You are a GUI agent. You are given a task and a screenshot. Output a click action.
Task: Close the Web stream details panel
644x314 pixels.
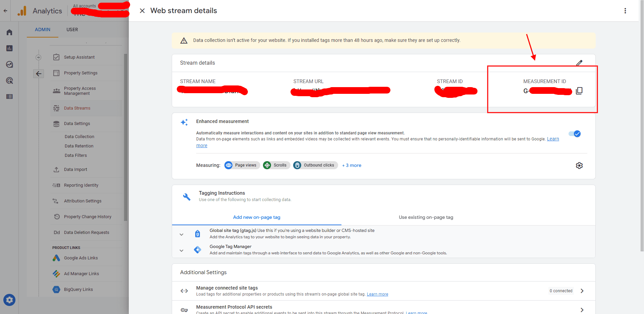[142, 11]
